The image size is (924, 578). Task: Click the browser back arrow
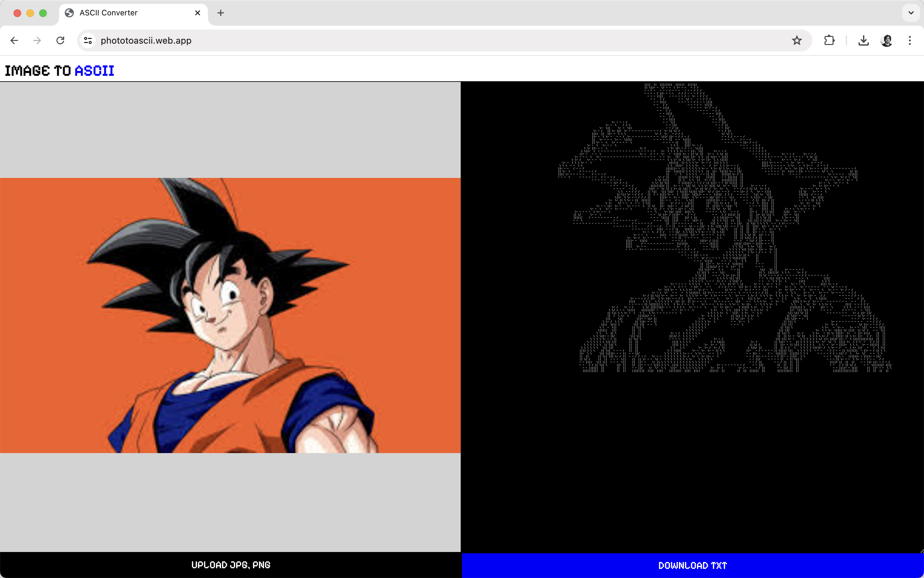(x=14, y=40)
